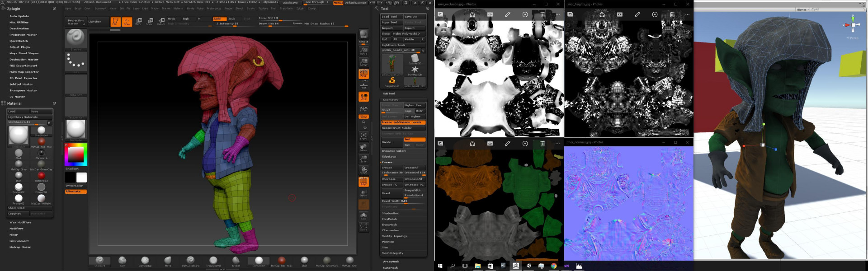868x271 pixels.
Task: Select the Rotate transform tool in ZBrush
Action: (x=160, y=22)
